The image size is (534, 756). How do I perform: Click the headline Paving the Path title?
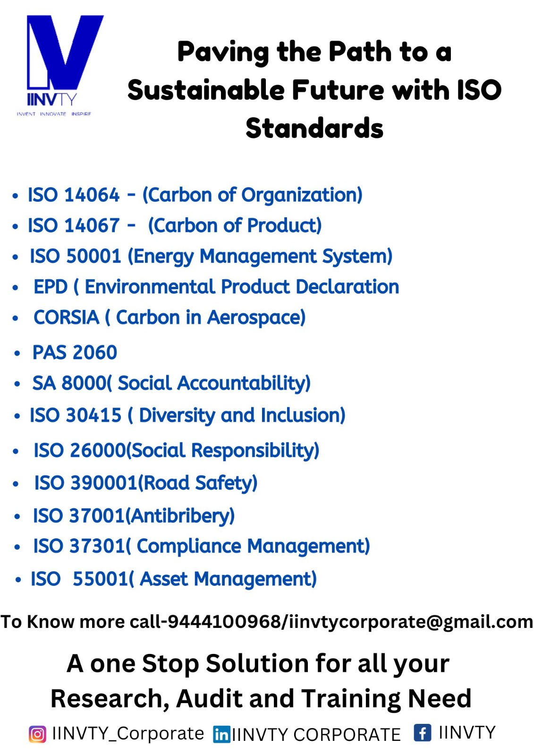[314, 90]
